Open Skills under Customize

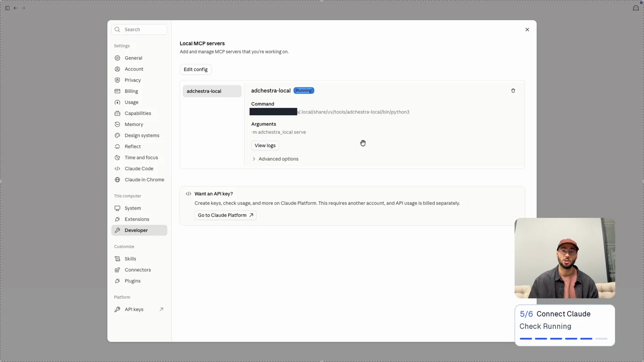[x=140, y=259]
